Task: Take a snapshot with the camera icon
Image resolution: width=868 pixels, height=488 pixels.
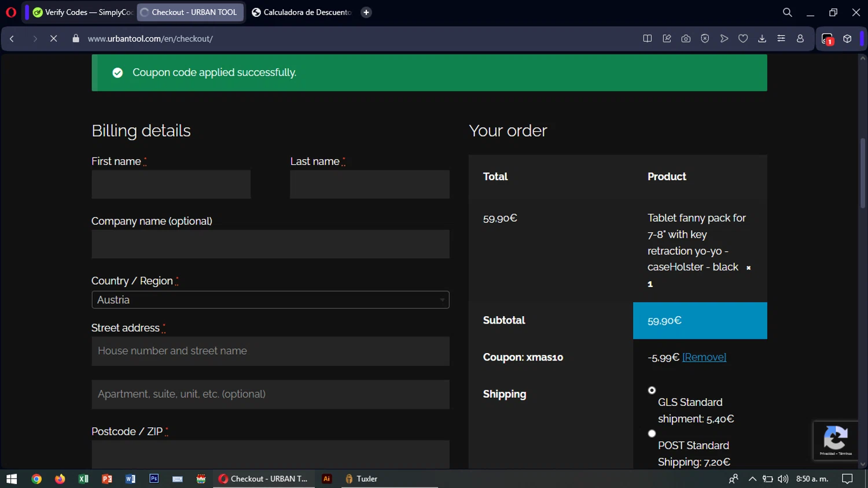Action: pyautogui.click(x=686, y=39)
